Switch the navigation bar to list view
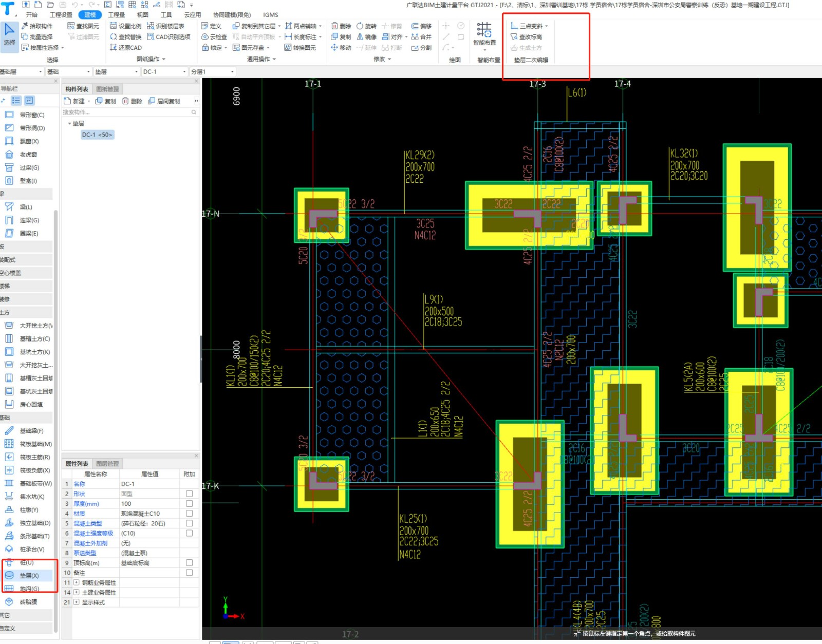Viewport: 822px width, 644px height. 16,101
